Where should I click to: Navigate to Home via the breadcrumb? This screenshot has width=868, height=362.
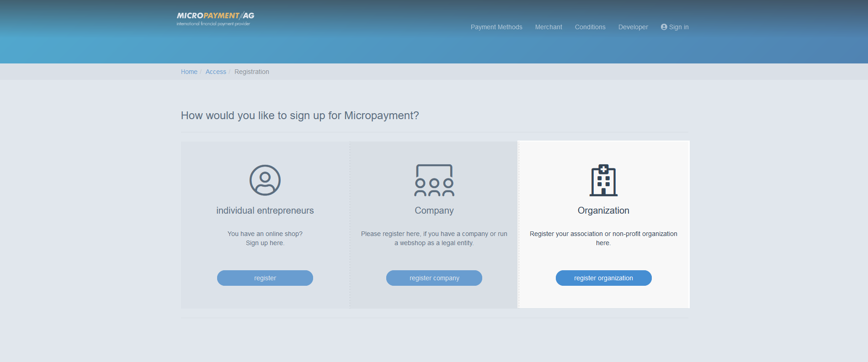tap(189, 72)
